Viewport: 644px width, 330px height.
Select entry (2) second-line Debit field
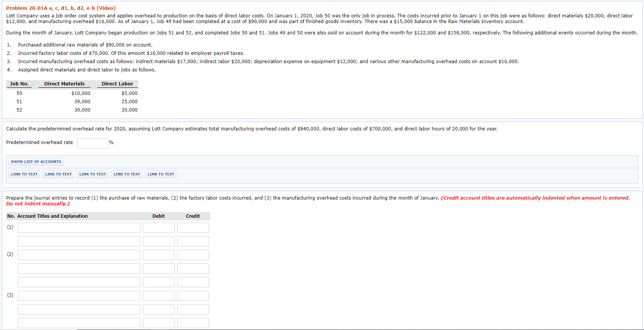point(159,268)
